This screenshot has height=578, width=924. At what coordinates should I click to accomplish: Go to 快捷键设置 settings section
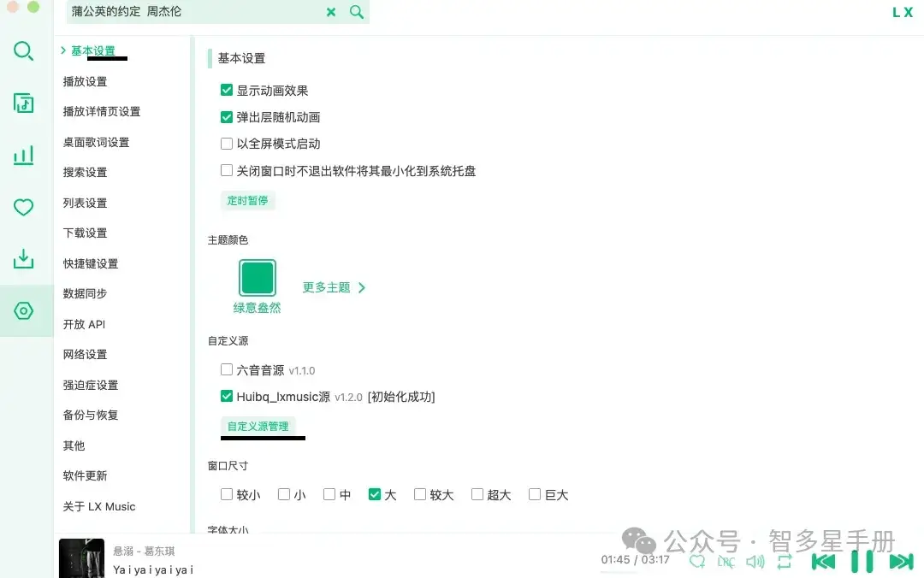[x=91, y=263]
